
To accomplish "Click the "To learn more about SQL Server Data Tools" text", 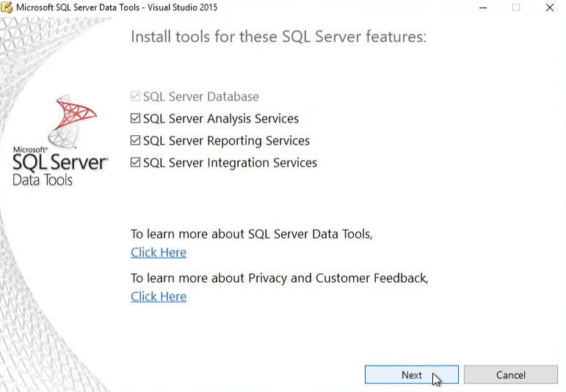I will click(x=251, y=234).
